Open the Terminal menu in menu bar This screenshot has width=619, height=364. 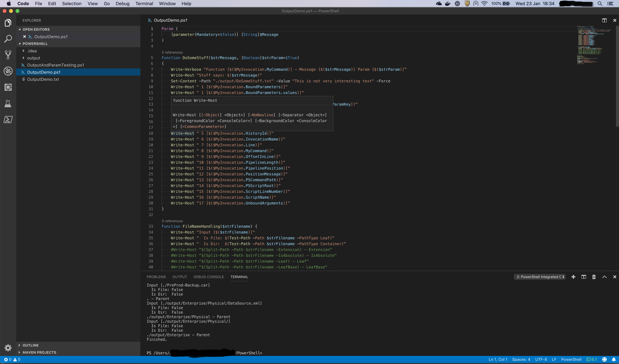coord(144,3)
